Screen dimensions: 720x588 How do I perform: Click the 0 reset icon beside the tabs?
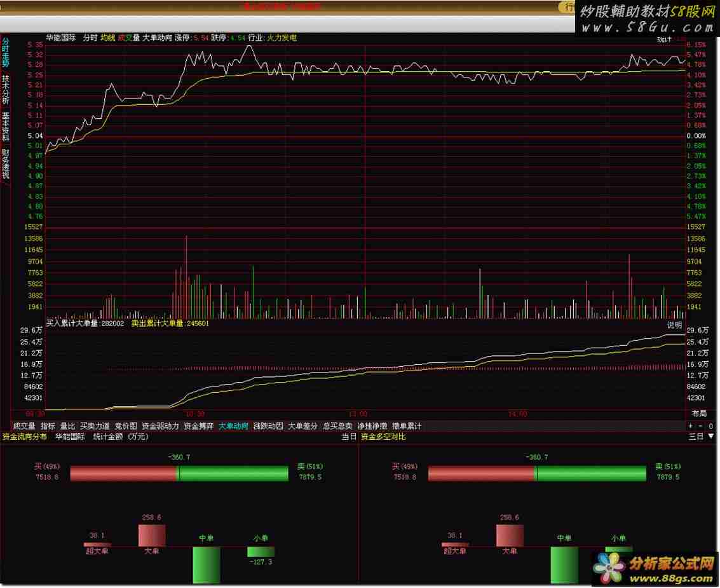pyautogui.click(x=710, y=426)
